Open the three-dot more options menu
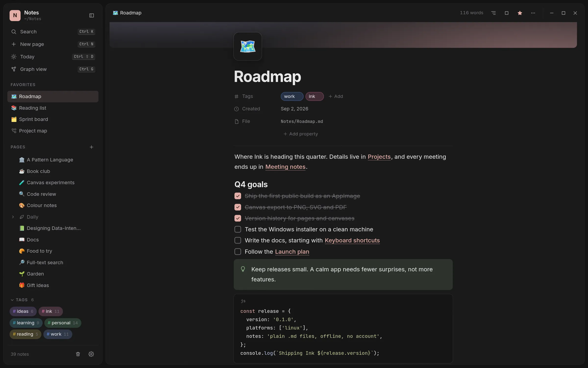Image resolution: width=588 pixels, height=368 pixels. tap(533, 13)
